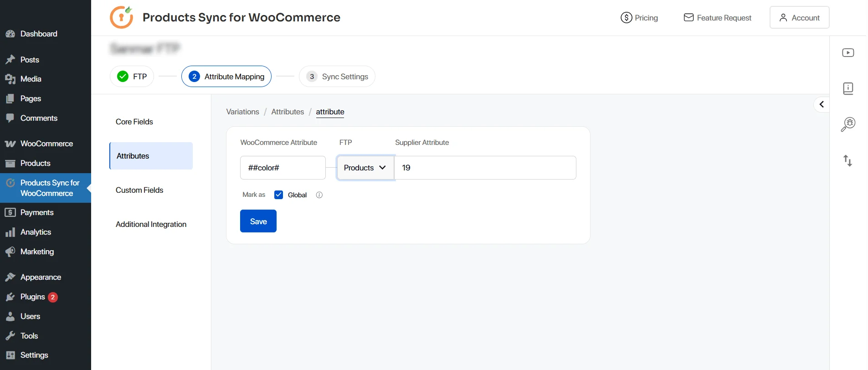The width and height of the screenshot is (868, 370).
Task: Open the Account button
Action: 799,17
